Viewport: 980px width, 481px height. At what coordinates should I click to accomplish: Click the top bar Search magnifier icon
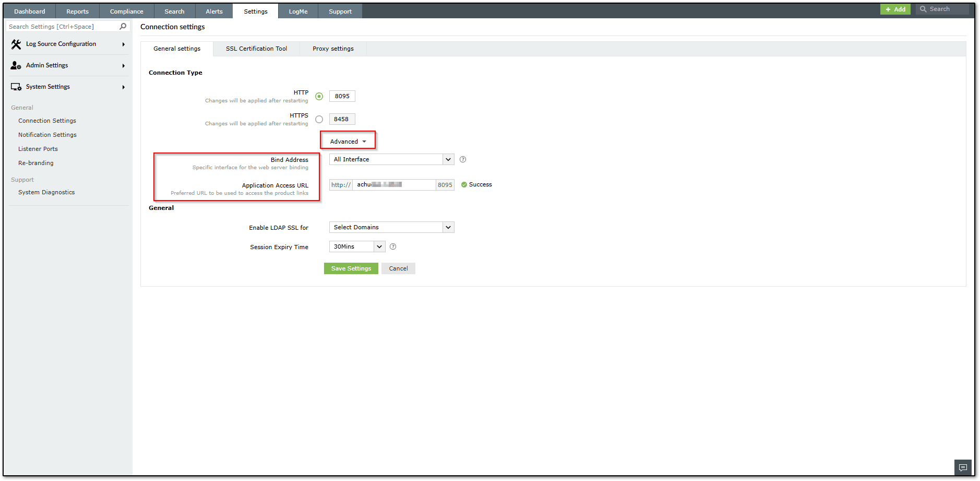point(923,9)
